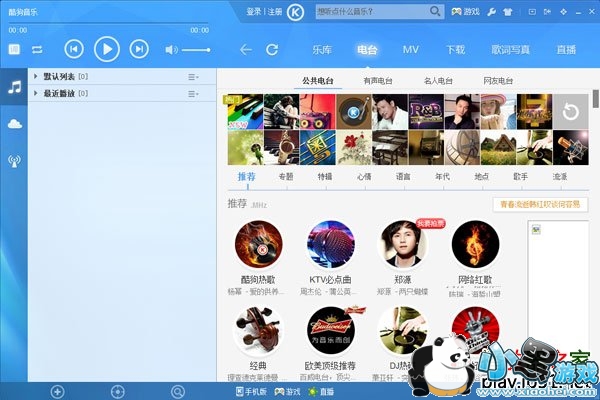Open the 手机版 mobile version link
This screenshot has height=400, width=600.
click(251, 392)
